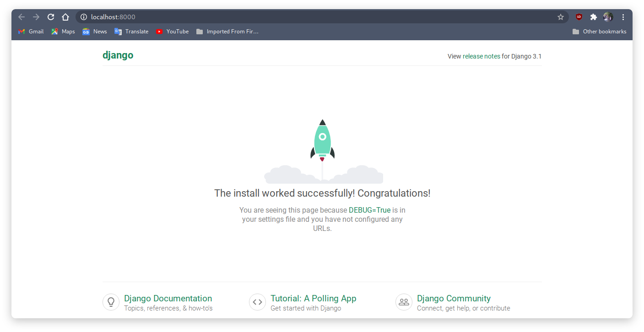
Task: Bookmark this page with the star icon
Action: tap(561, 17)
